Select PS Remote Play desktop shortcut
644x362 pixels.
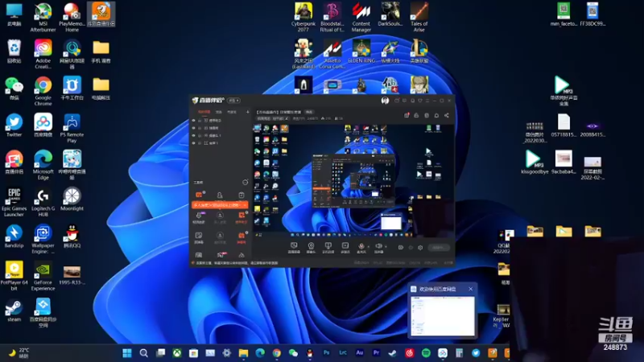coord(72,129)
